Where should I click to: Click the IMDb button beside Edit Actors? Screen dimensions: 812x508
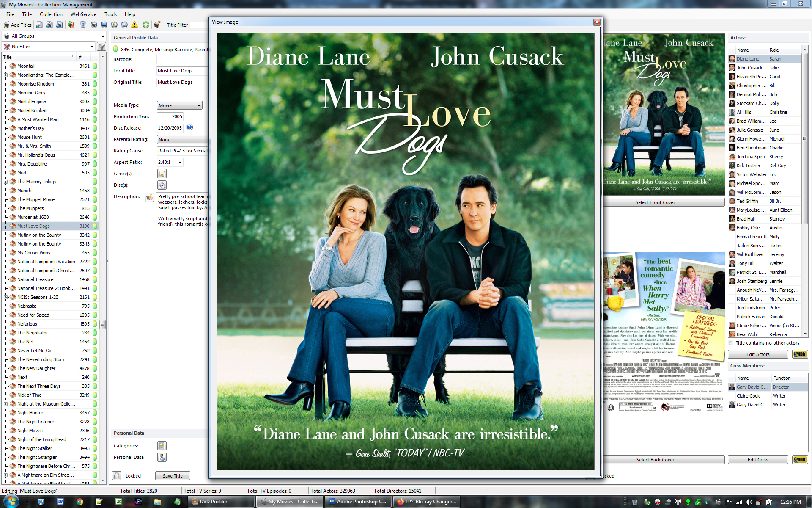pos(800,354)
